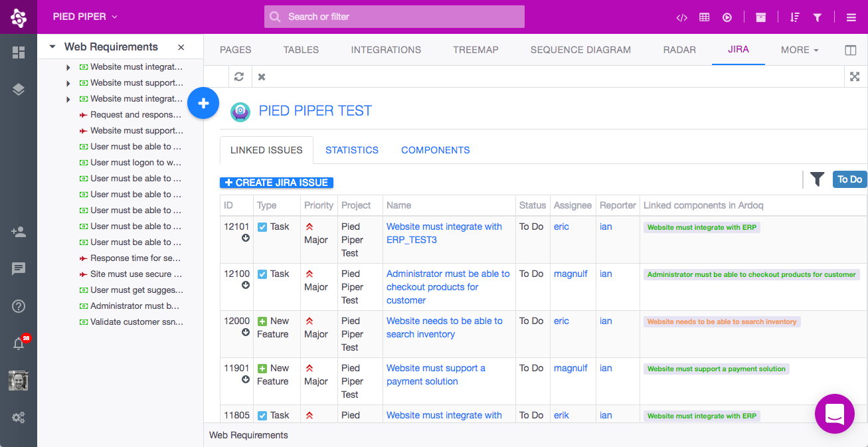Open issue Website must integrate with ERP_TEST3
868x447 pixels.
(x=444, y=233)
